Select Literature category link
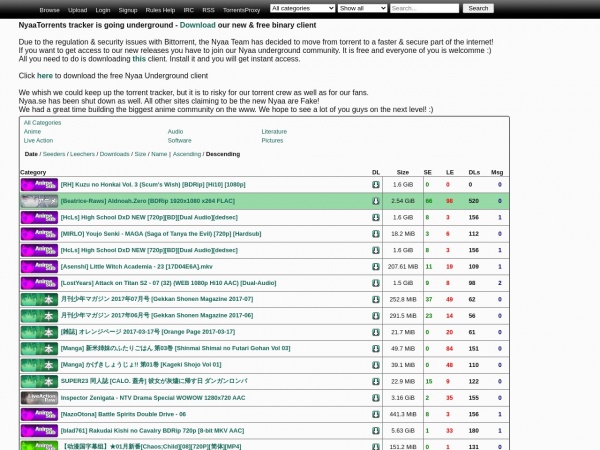The image size is (600, 450). pyautogui.click(x=274, y=132)
